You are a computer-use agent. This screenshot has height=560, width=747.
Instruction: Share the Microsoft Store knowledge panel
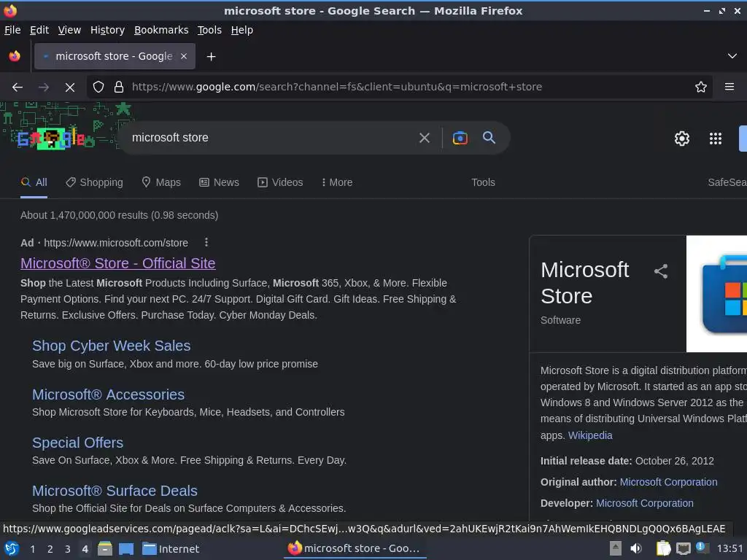click(x=661, y=271)
